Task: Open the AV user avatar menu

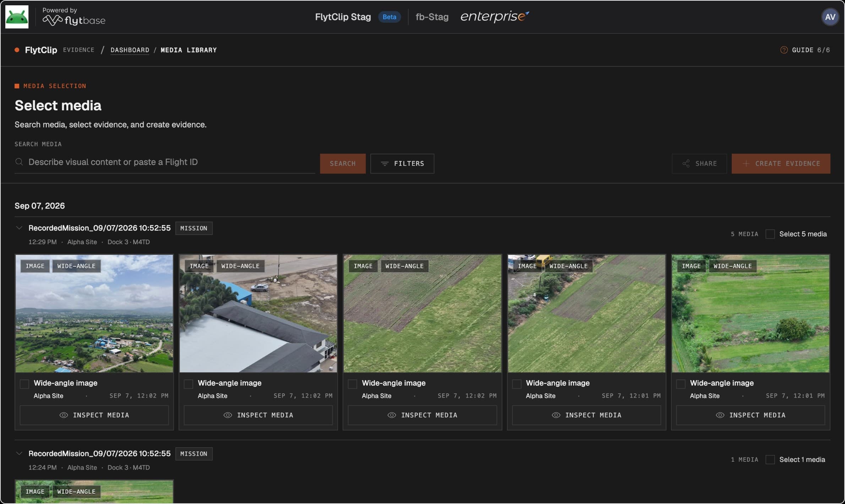Action: pos(830,17)
